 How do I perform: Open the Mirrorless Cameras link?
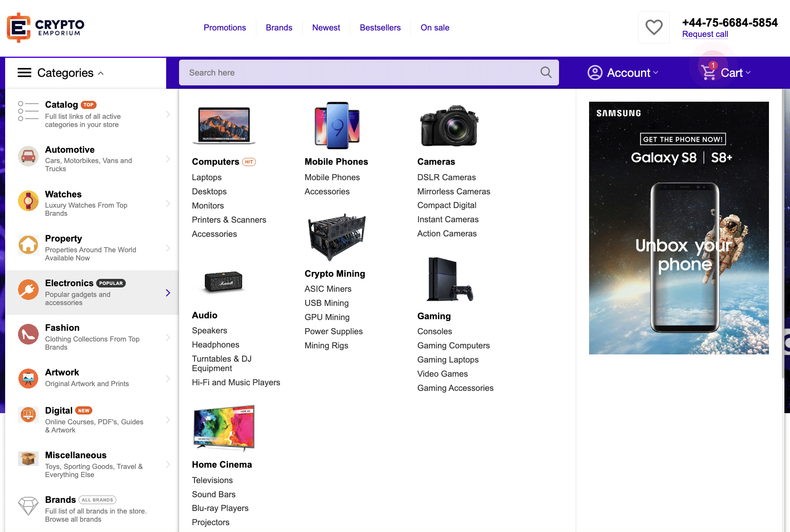pos(454,191)
